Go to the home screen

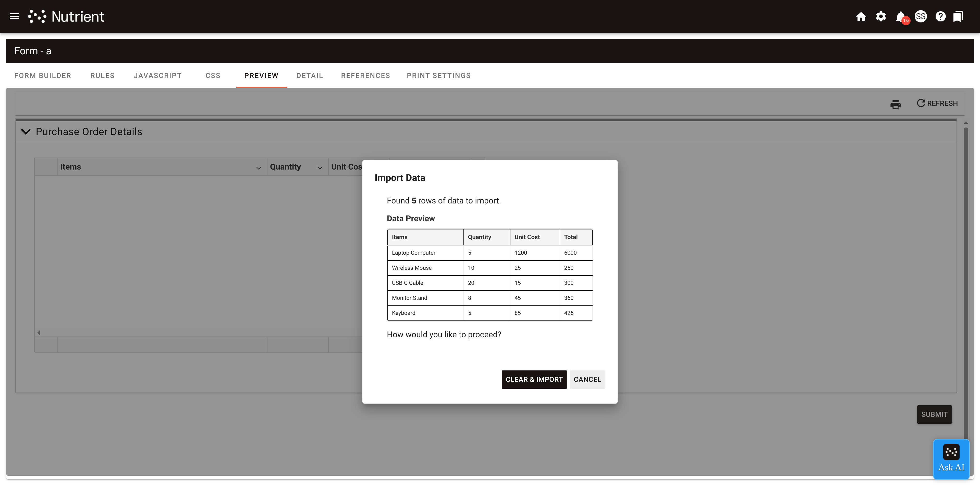pos(861,16)
